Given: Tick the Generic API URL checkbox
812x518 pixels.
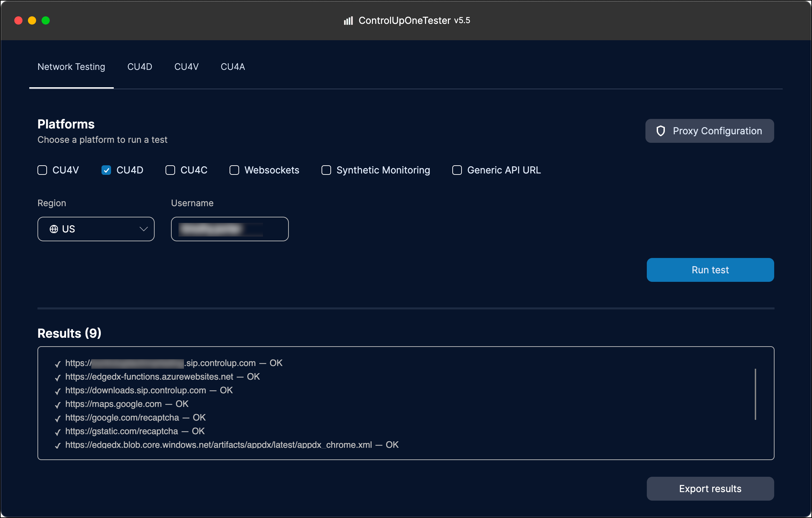Looking at the screenshot, I should click(457, 170).
